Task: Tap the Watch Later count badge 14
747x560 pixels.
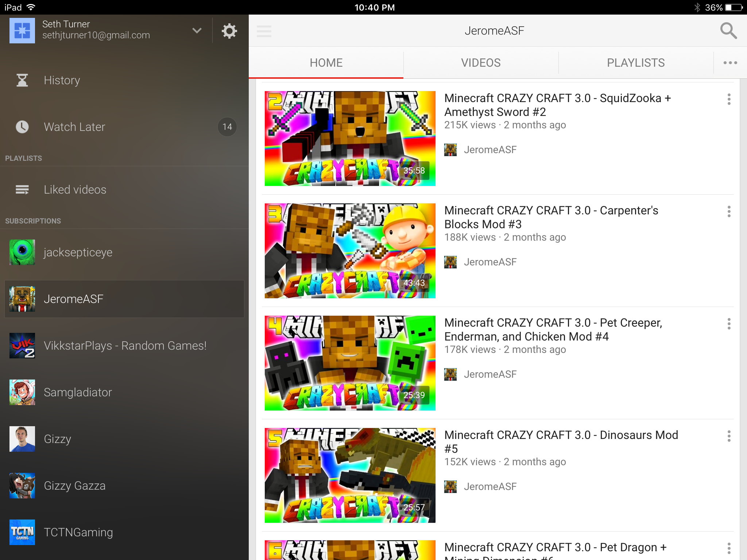Action: tap(227, 127)
